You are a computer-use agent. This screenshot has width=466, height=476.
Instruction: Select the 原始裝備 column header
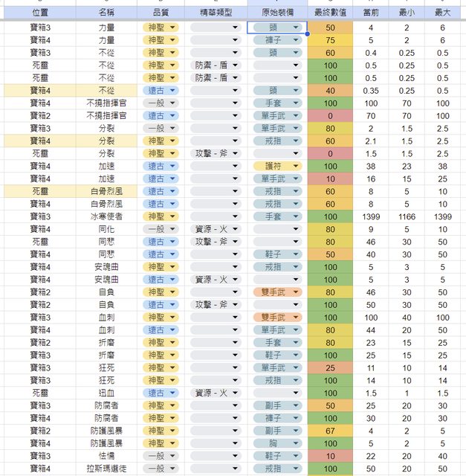point(276,13)
